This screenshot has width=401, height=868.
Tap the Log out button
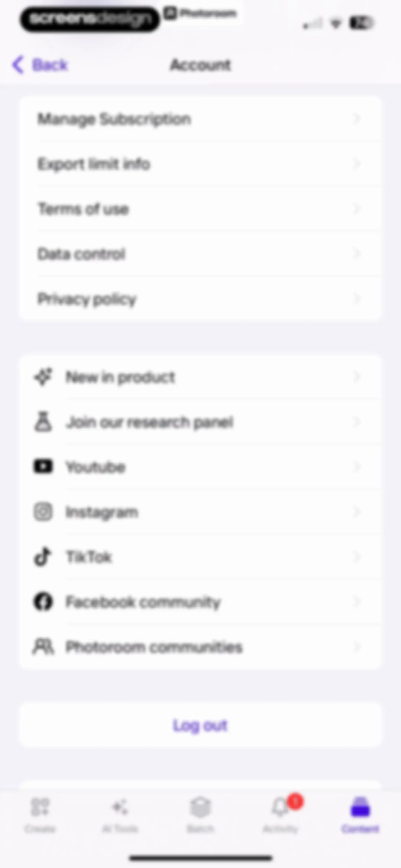point(200,725)
